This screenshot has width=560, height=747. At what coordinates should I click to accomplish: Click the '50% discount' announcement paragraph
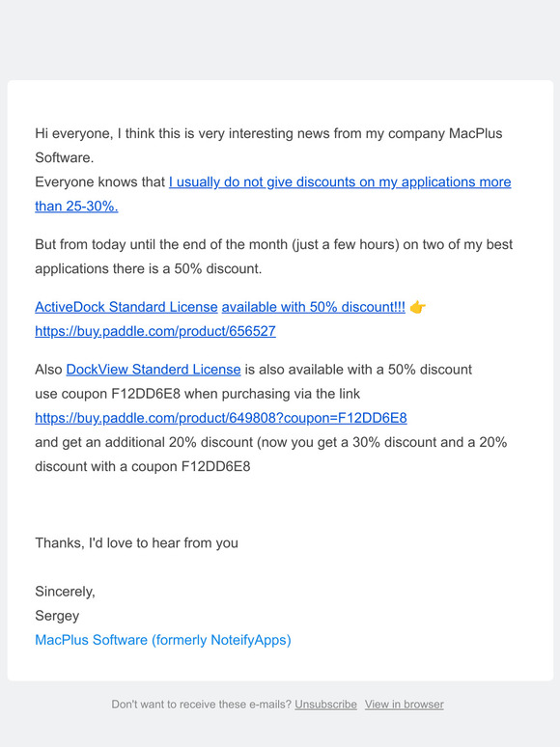pyautogui.click(x=273, y=257)
